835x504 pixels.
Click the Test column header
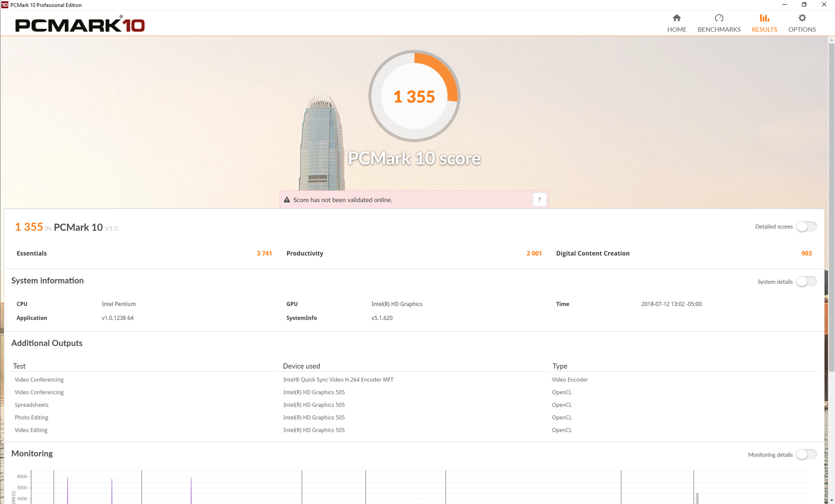[x=19, y=366]
